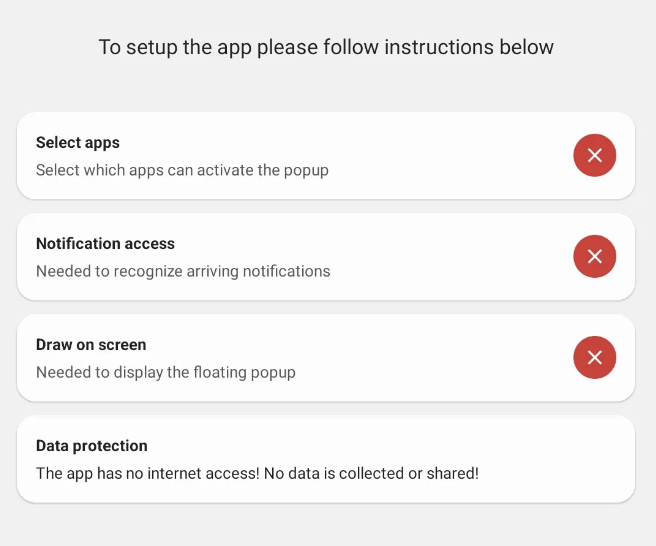
Task: Tap the red X status icon for Notification access
Action: 594,256
